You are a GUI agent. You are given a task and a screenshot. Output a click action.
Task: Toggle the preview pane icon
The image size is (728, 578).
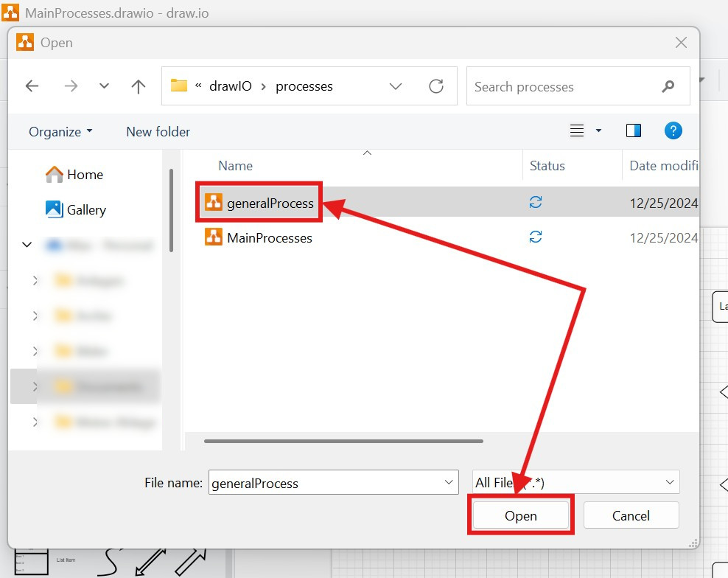click(x=633, y=130)
